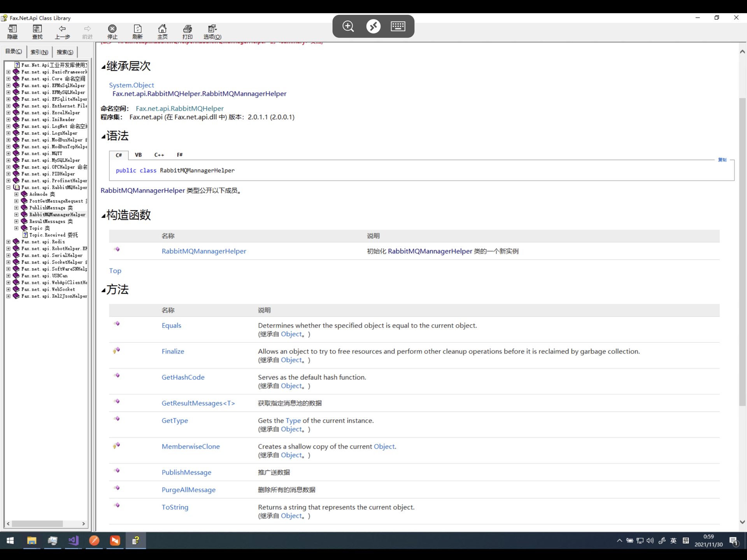Click the 复制 copy code link
This screenshot has height=560, width=747.
(x=722, y=160)
